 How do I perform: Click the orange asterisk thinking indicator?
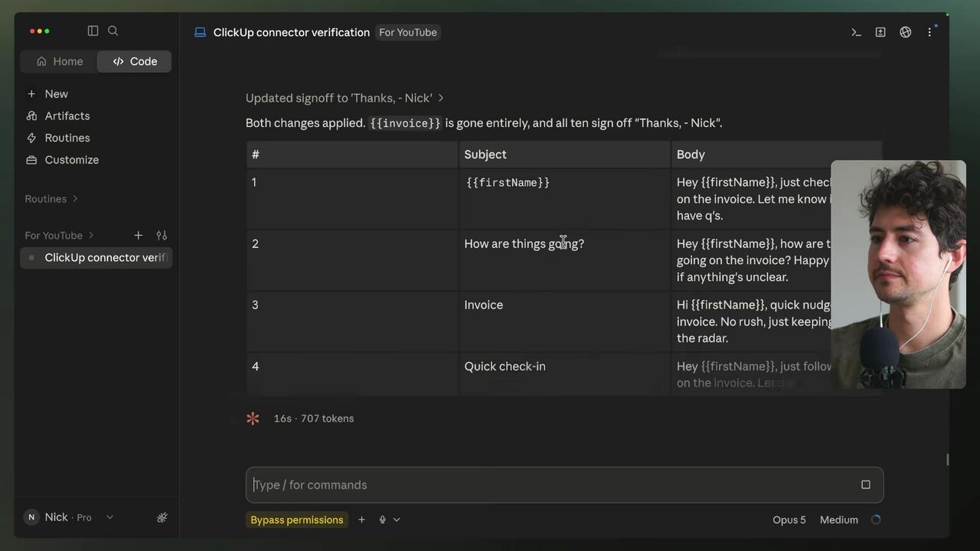[x=253, y=419]
